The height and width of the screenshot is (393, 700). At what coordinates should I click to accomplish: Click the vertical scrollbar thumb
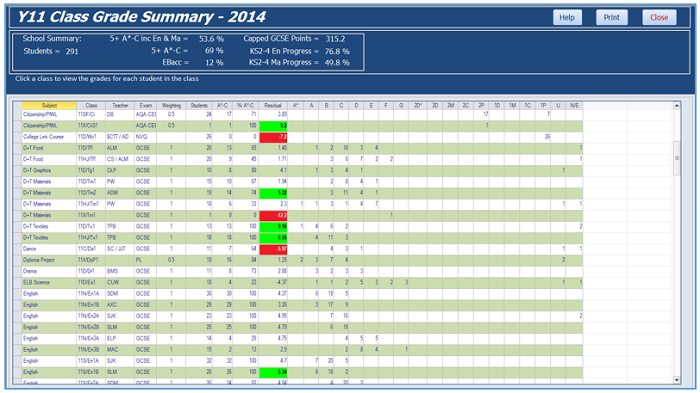point(677,158)
